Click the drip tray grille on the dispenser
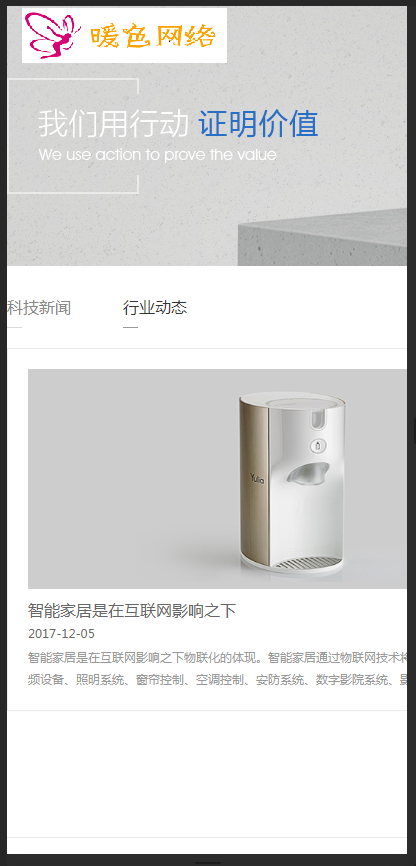Image resolution: width=416 pixels, height=866 pixels. click(x=308, y=563)
